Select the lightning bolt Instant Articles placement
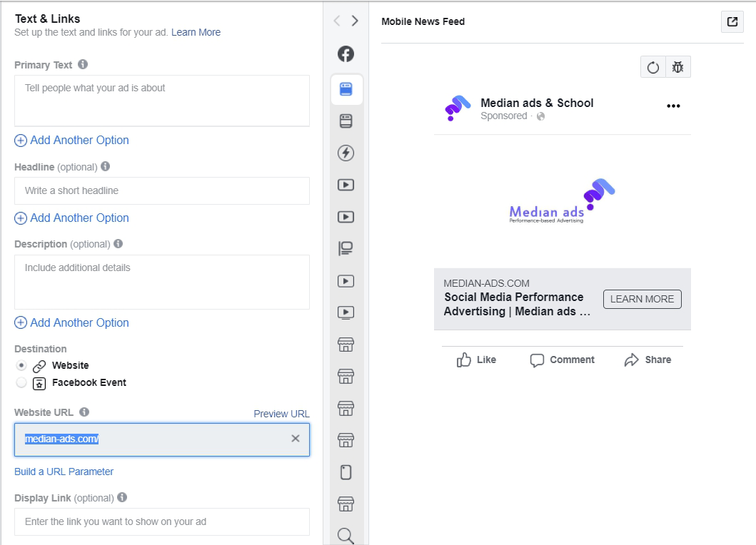Image resolution: width=756 pixels, height=545 pixels. pyautogui.click(x=346, y=153)
